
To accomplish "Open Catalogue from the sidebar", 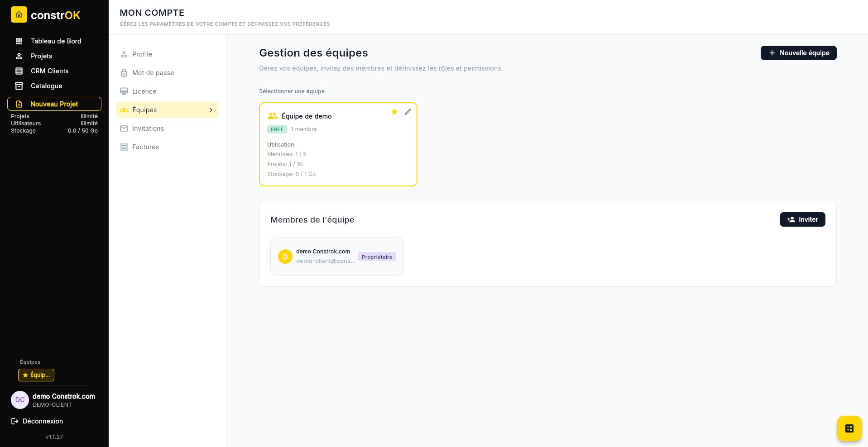I will point(46,86).
